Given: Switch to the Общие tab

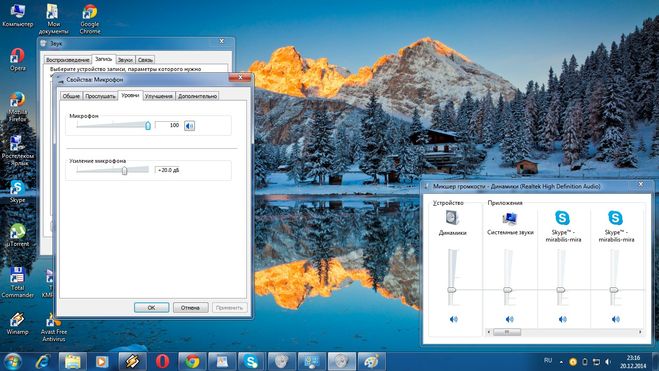Looking at the screenshot, I should (71, 96).
